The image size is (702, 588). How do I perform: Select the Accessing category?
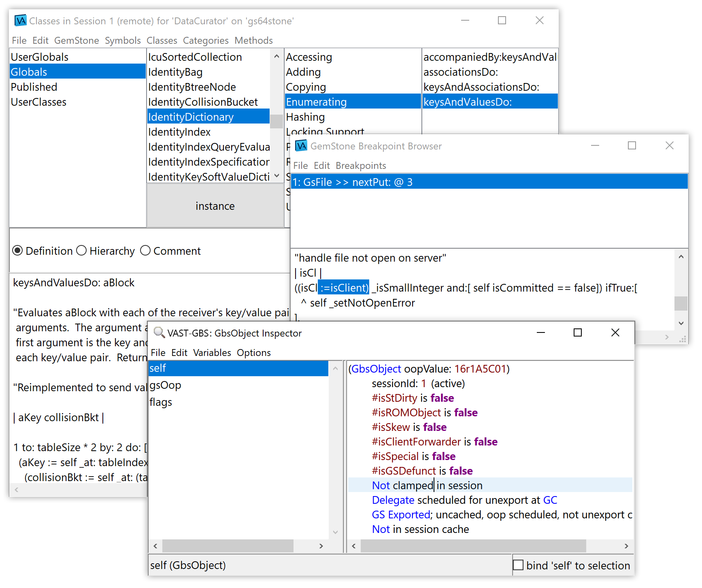[x=353, y=57]
